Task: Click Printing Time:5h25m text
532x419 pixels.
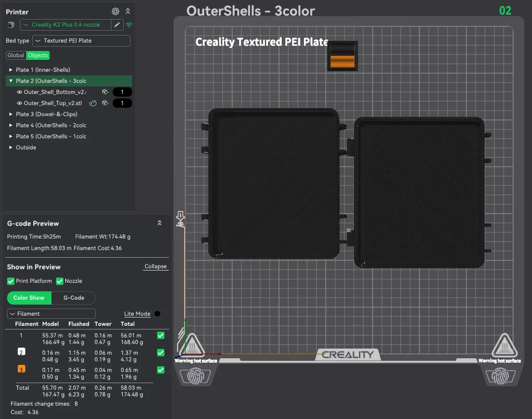Action: pos(34,237)
